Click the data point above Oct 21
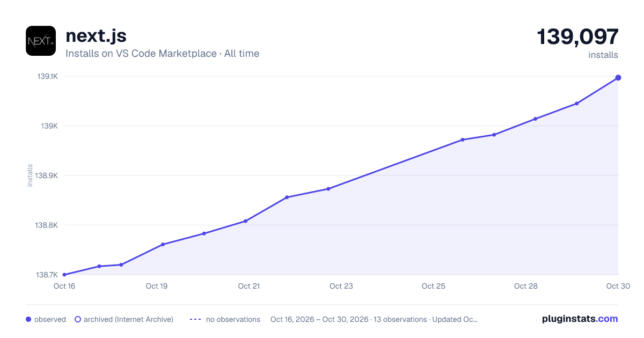The width and height of the screenshot is (644, 338). tap(246, 221)
